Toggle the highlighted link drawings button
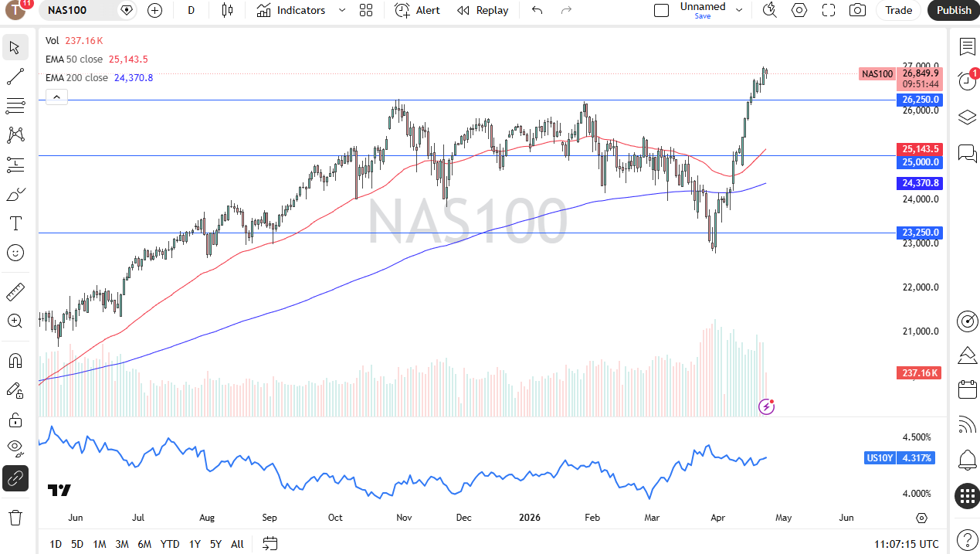Screen dimensions: 980x554 [15, 478]
